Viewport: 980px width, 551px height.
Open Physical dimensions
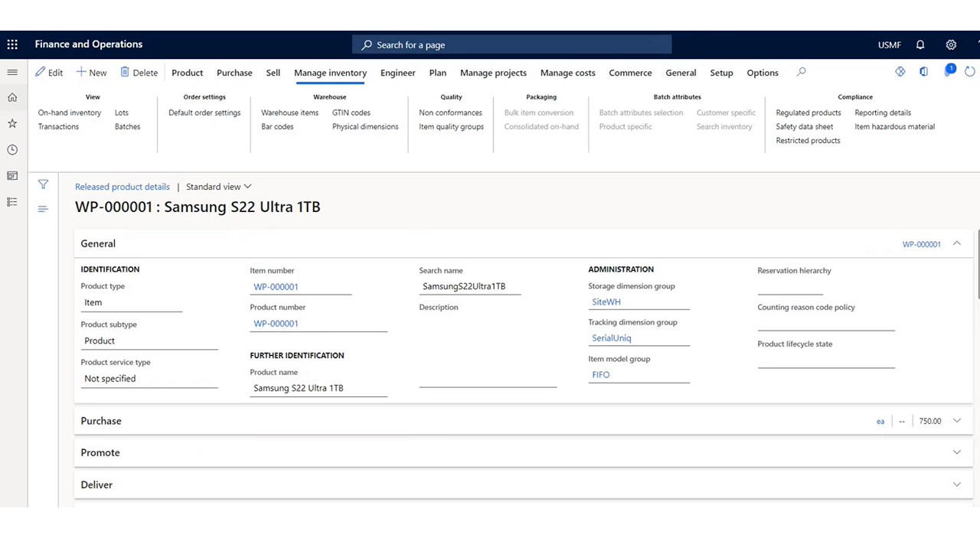365,126
